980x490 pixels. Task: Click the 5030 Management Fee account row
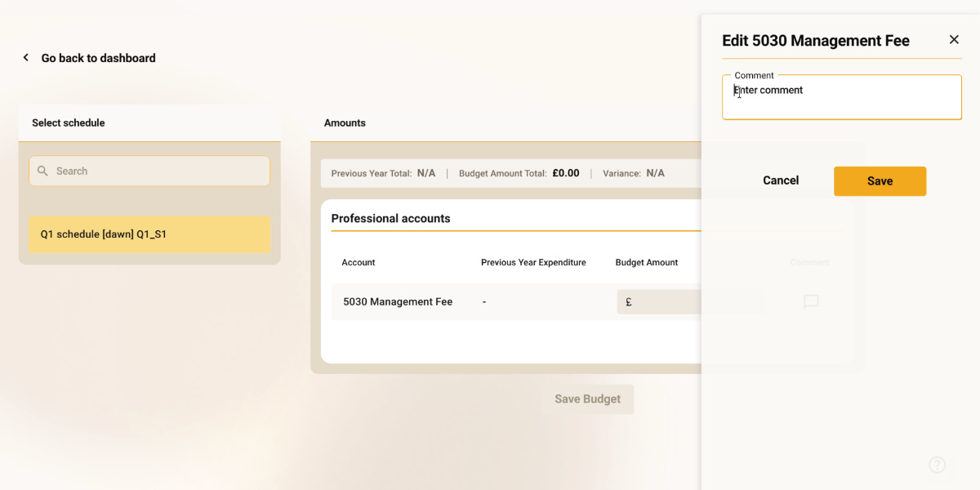(398, 302)
